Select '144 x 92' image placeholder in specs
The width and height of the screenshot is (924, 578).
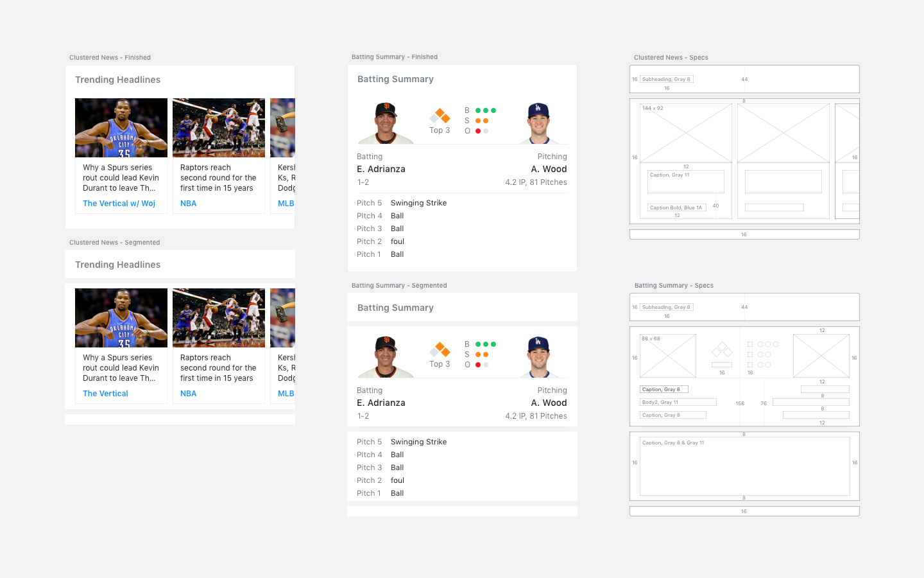coord(686,133)
